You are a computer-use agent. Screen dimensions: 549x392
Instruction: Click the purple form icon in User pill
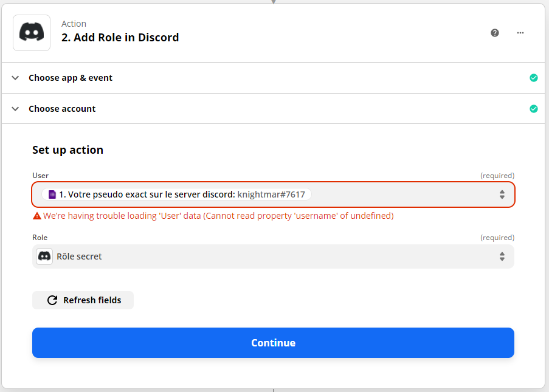pyautogui.click(x=52, y=194)
